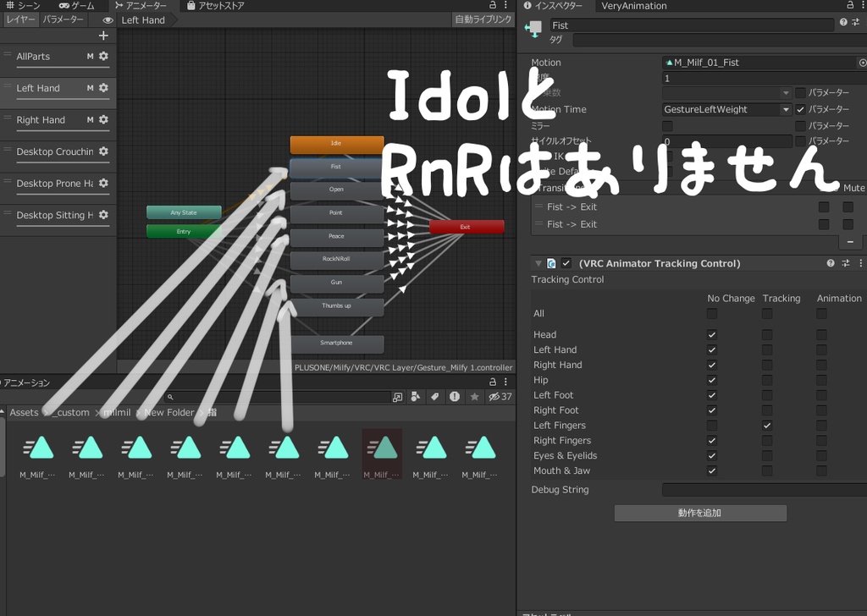Image resolution: width=867 pixels, height=616 pixels.
Task: Check Tracking for the All row
Action: coord(767,314)
